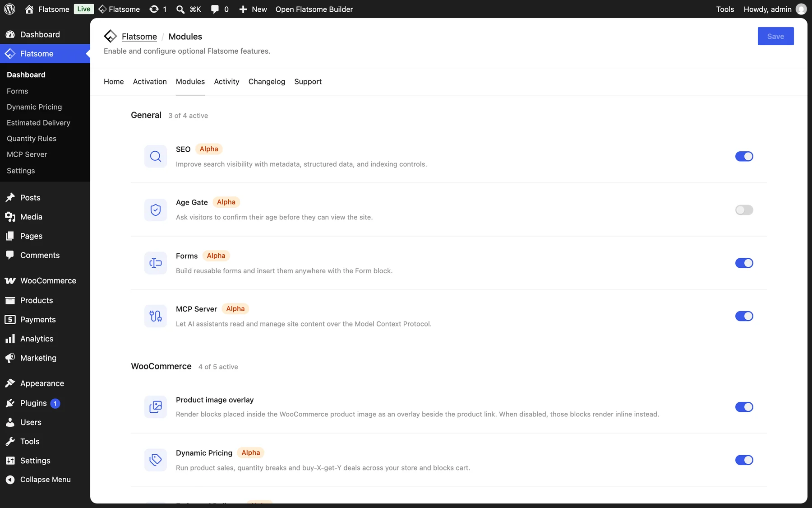This screenshot has height=508, width=812.
Task: Open Analytics in the sidebar
Action: pos(45,339)
